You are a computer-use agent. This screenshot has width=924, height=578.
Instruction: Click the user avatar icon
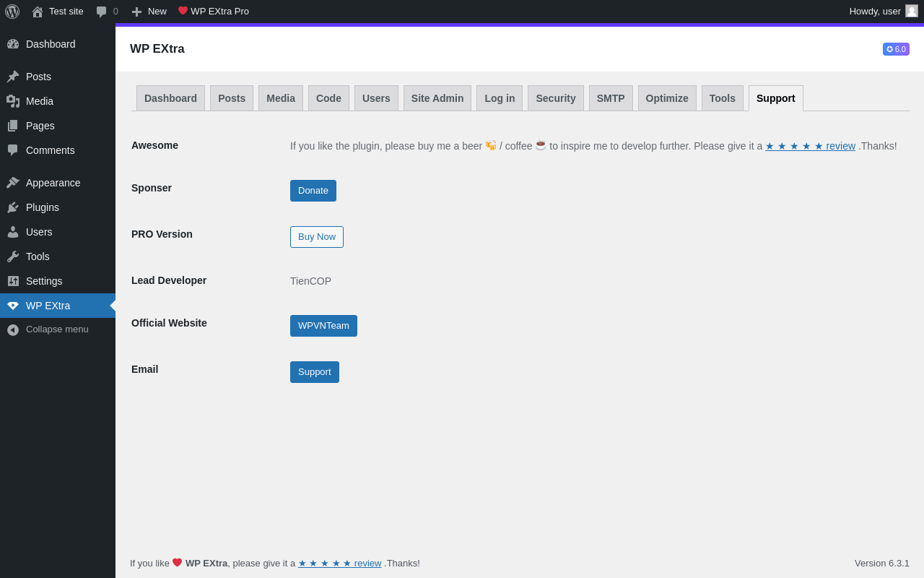[912, 11]
